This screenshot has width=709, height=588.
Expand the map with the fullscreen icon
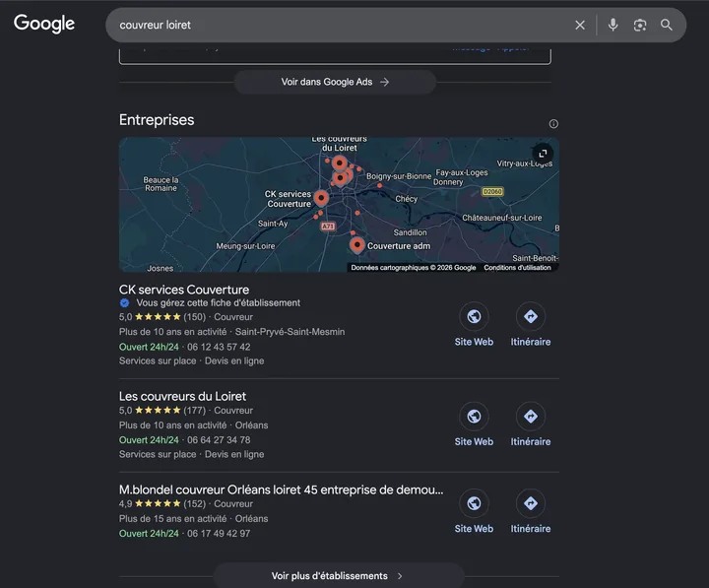coord(543,154)
